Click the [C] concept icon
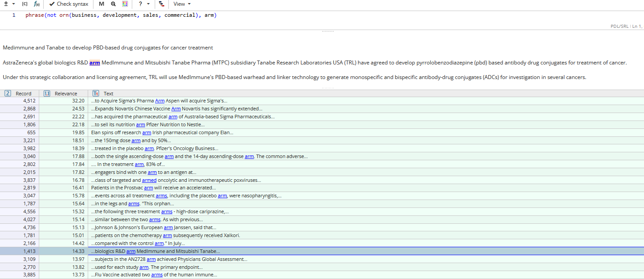Image resolution: width=644 pixels, height=279 pixels. tap(25, 4)
